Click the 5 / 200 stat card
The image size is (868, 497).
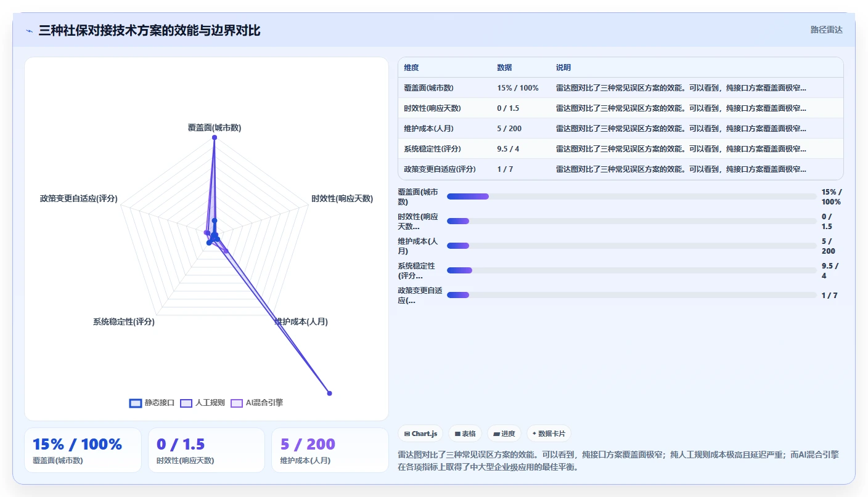coord(330,450)
